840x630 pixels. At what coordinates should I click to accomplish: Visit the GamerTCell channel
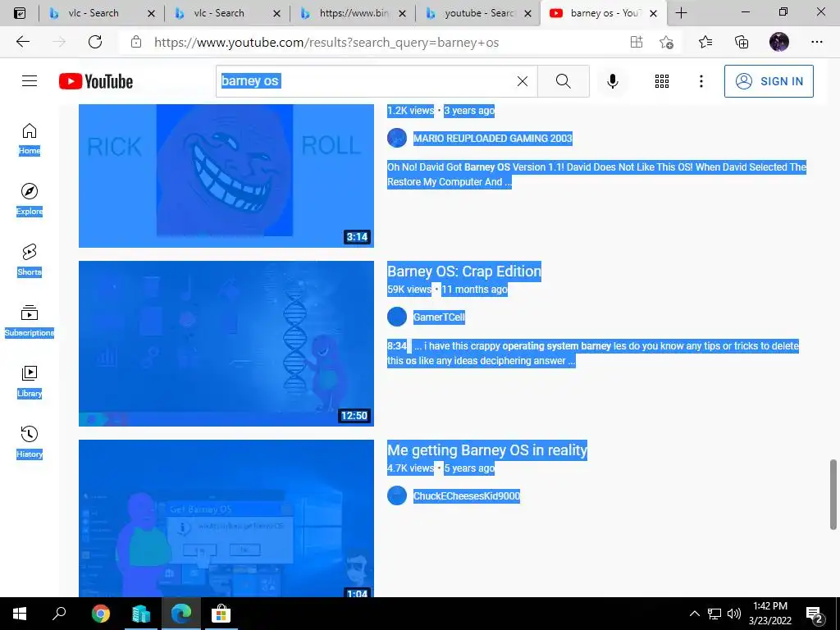(x=439, y=317)
